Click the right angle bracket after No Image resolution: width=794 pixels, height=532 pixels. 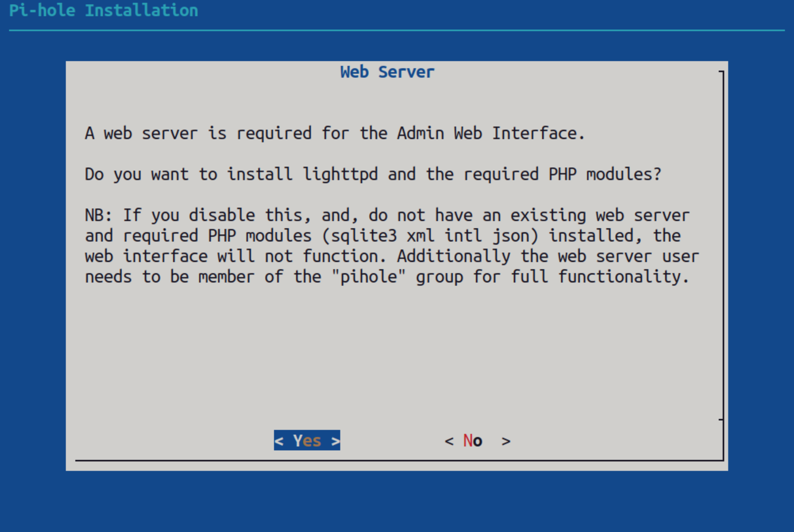click(x=506, y=441)
